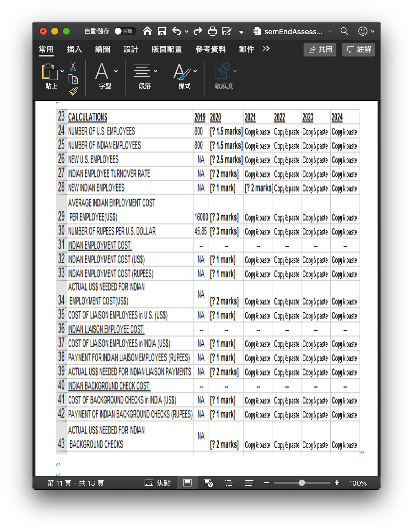This screenshot has height=532, width=413.
Task: Click the Save disk icon
Action: click(x=162, y=31)
